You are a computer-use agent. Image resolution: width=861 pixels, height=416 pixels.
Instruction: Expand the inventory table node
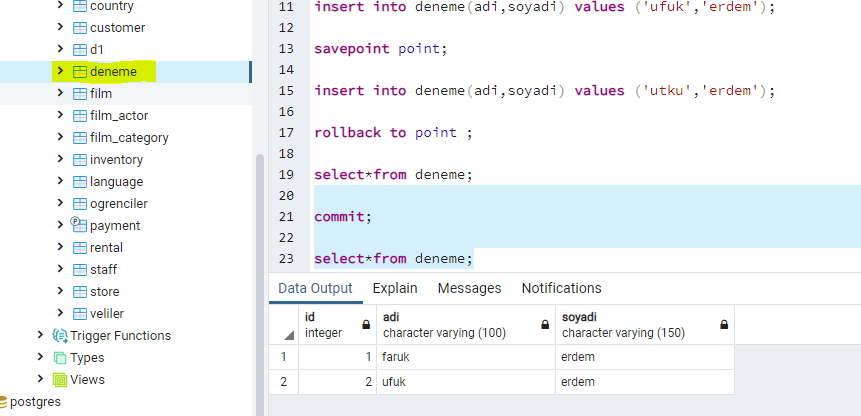[x=60, y=159]
